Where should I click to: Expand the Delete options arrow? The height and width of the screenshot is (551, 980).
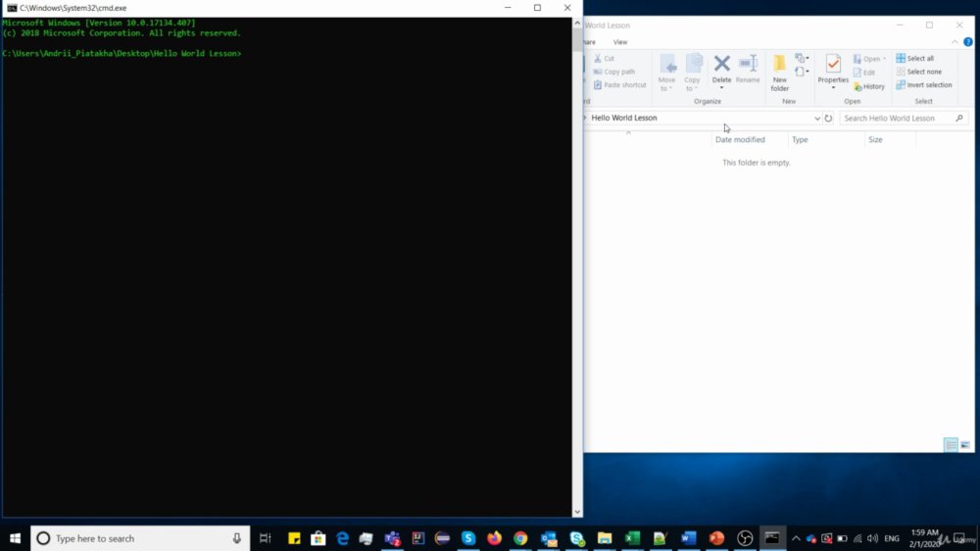pos(721,88)
